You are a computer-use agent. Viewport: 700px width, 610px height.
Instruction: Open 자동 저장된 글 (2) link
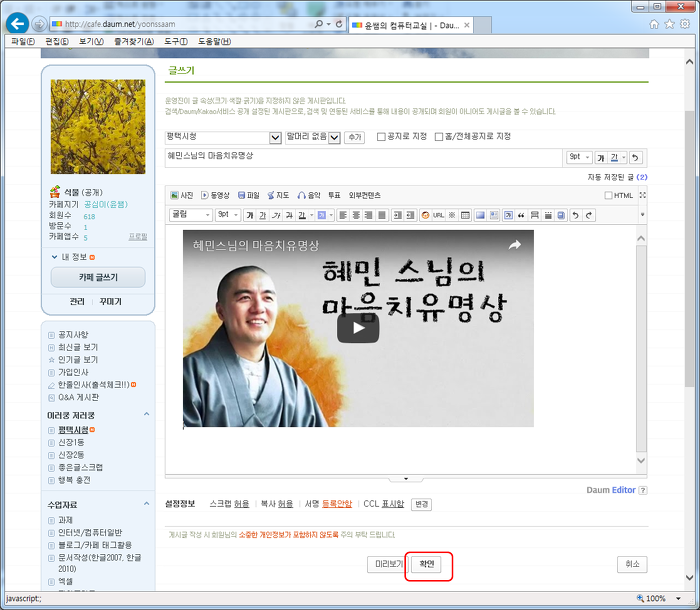click(x=617, y=177)
